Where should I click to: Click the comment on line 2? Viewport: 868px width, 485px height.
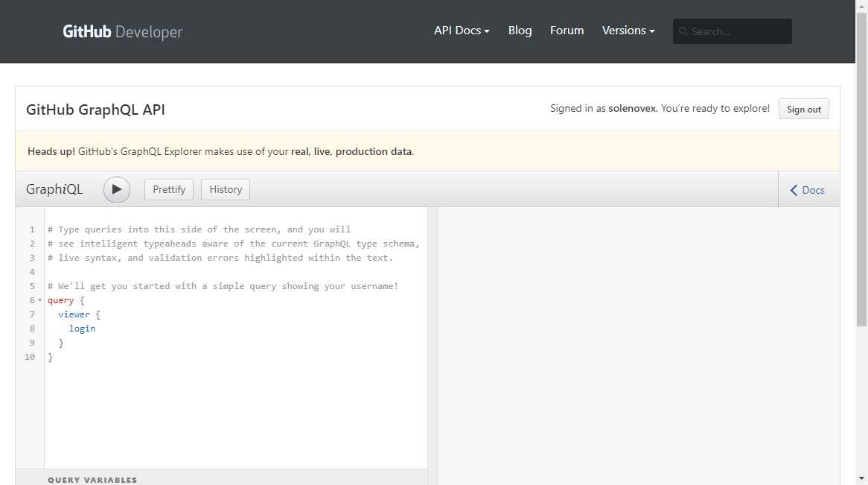pyautogui.click(x=234, y=244)
